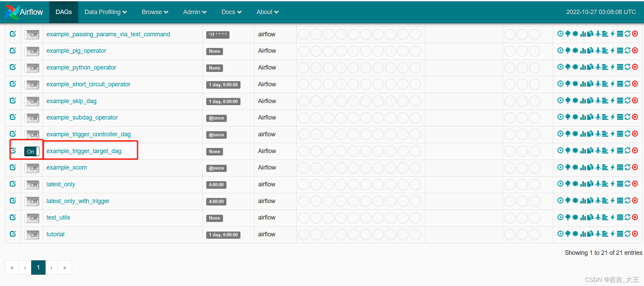This screenshot has height=286, width=644.
Task: Enable the example_python_operator DAG toggle
Action: click(32, 68)
